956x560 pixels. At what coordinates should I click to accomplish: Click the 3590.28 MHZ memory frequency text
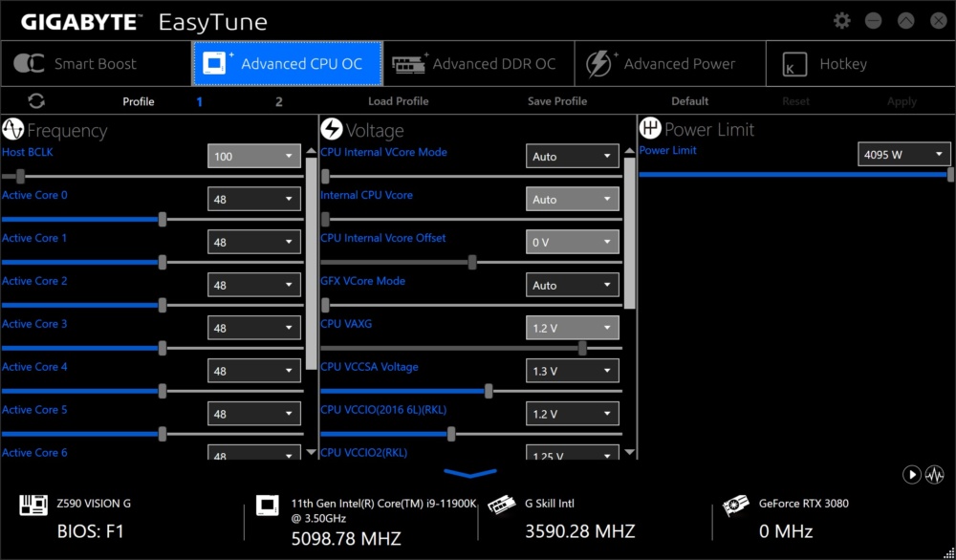(580, 530)
